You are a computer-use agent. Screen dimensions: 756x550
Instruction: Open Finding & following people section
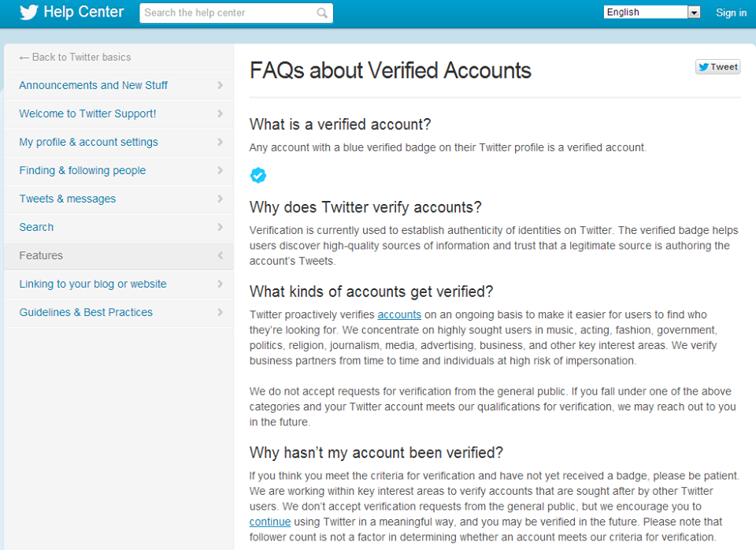point(83,170)
